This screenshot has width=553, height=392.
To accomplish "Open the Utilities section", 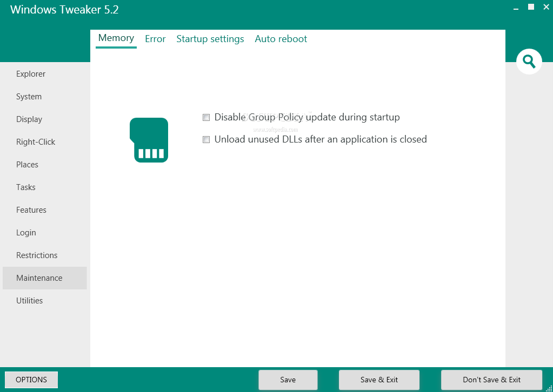I will coord(45,300).
